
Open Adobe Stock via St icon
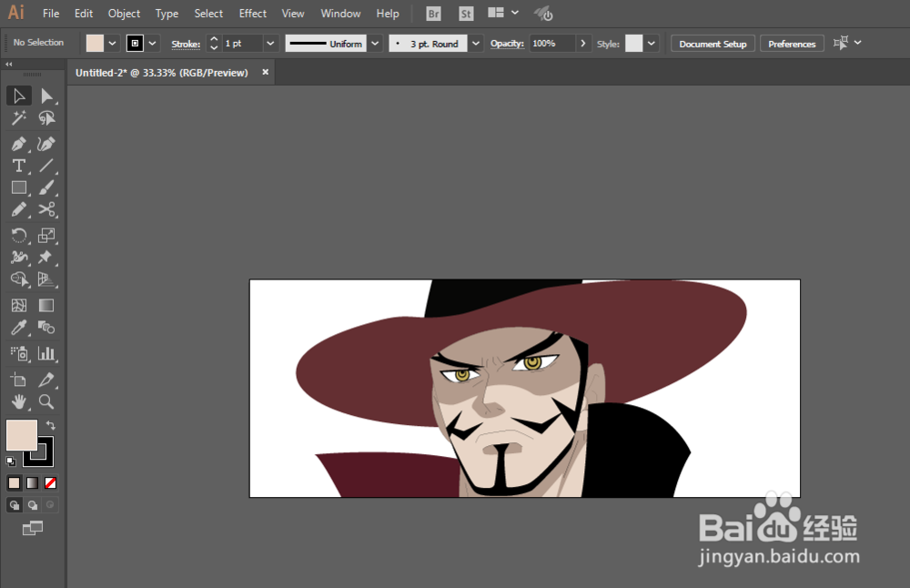(466, 14)
